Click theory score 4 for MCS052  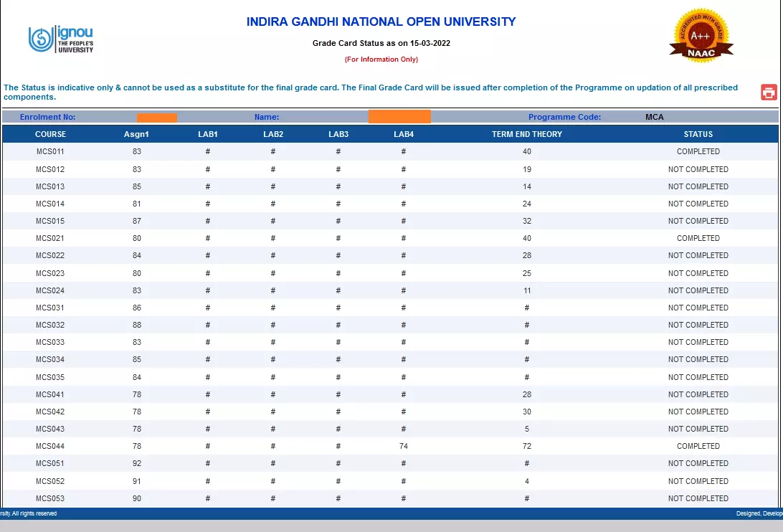pyautogui.click(x=527, y=481)
